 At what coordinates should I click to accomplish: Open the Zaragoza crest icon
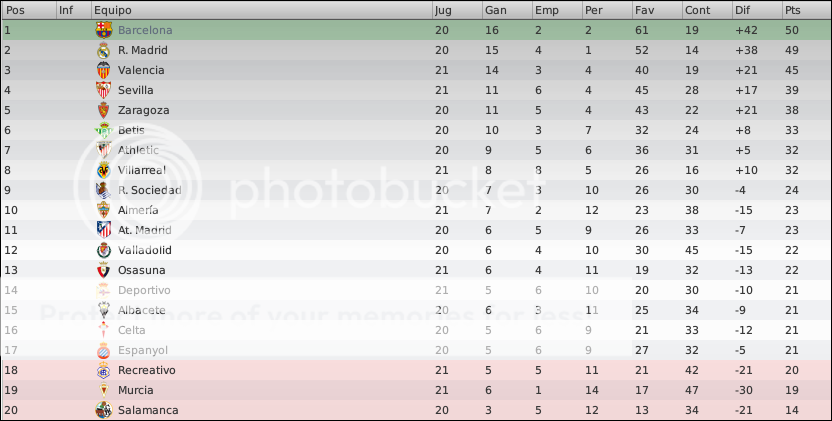(x=103, y=110)
